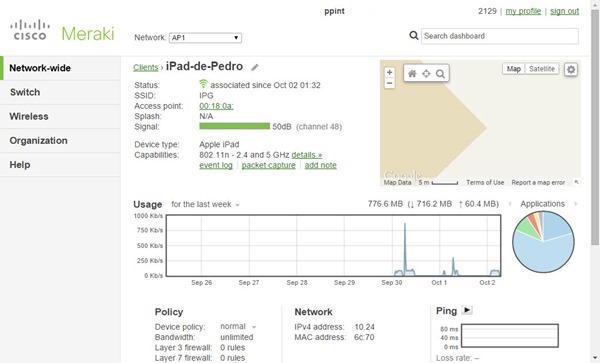600x363 pixels.
Task: Open my profile link
Action: click(523, 11)
